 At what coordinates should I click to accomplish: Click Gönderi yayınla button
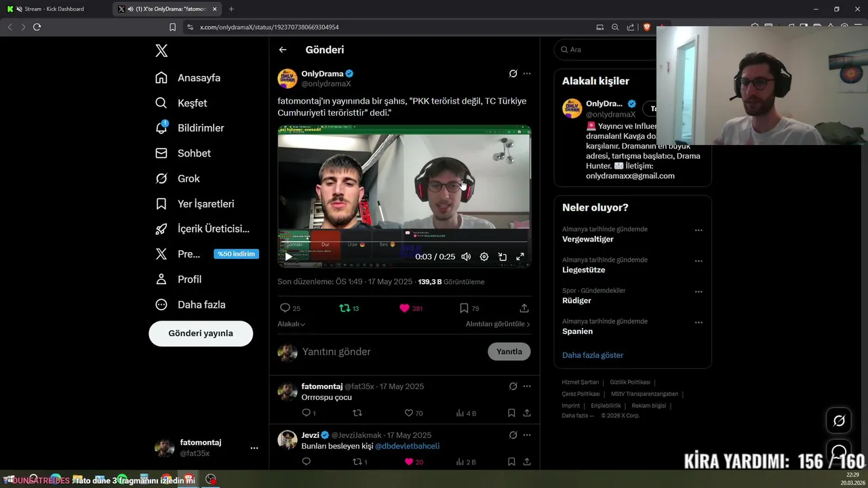[x=201, y=333]
